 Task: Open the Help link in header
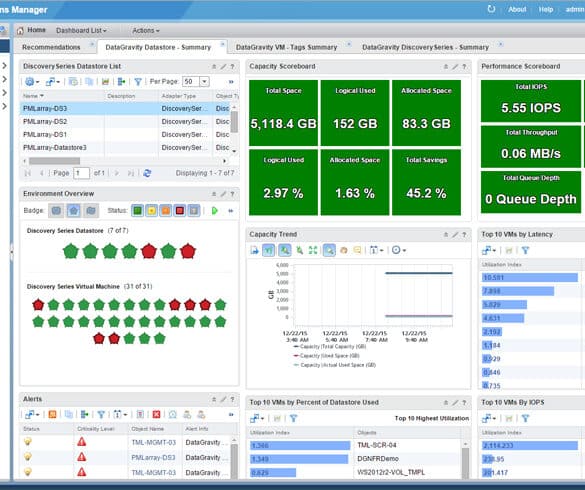(x=546, y=9)
